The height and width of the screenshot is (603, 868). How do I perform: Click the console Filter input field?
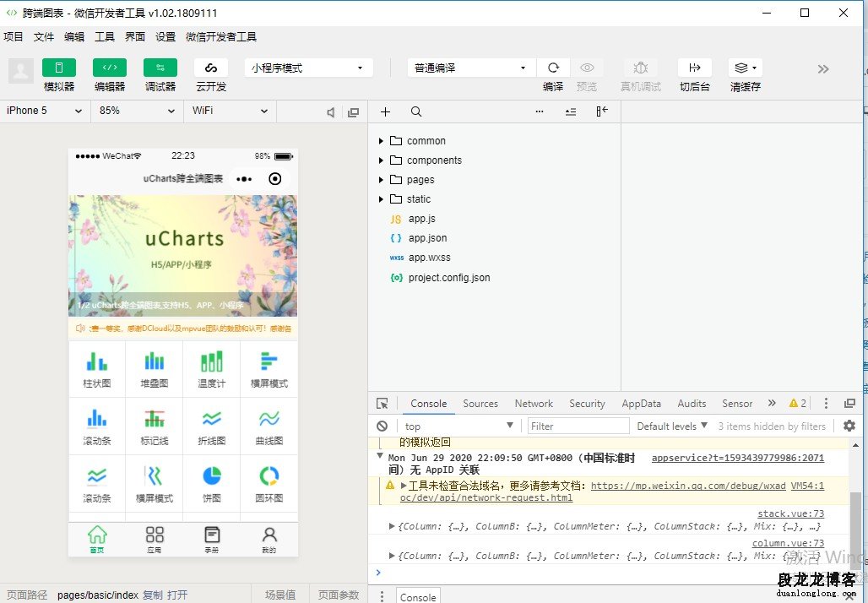click(578, 426)
